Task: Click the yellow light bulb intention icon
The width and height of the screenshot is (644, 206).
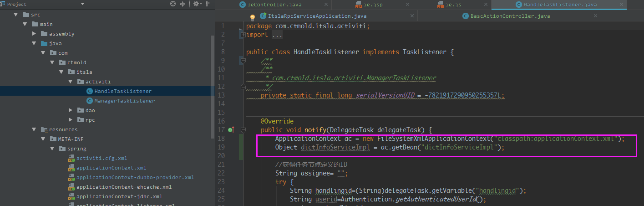Action: click(x=253, y=17)
